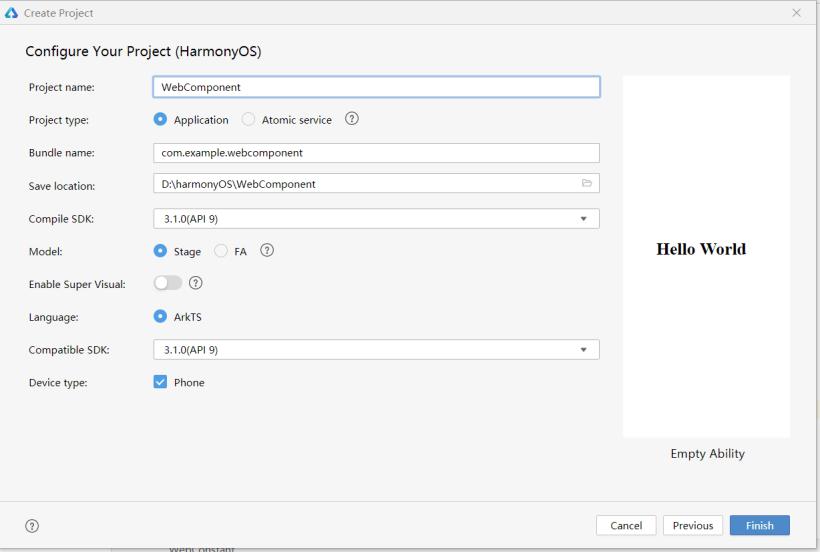Screen dimensions: 820x552
Task: Click the Project name input field
Action: pos(376,87)
